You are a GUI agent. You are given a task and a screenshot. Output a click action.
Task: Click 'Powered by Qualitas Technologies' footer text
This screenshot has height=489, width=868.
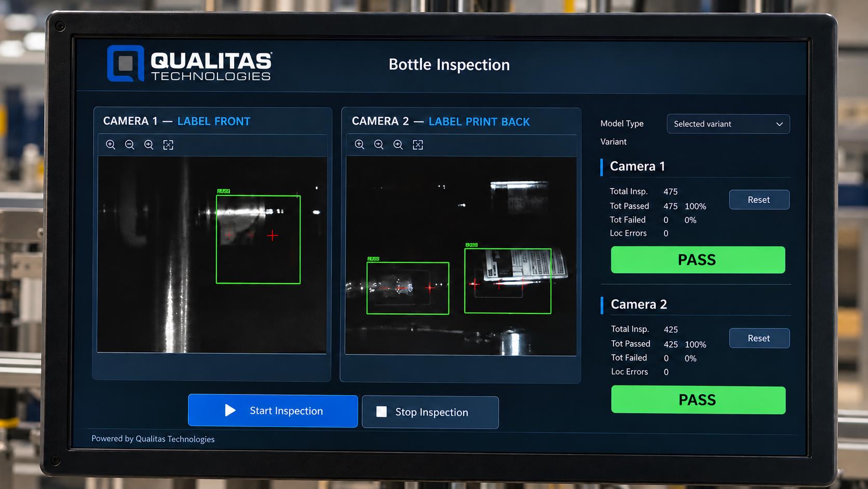(153, 439)
